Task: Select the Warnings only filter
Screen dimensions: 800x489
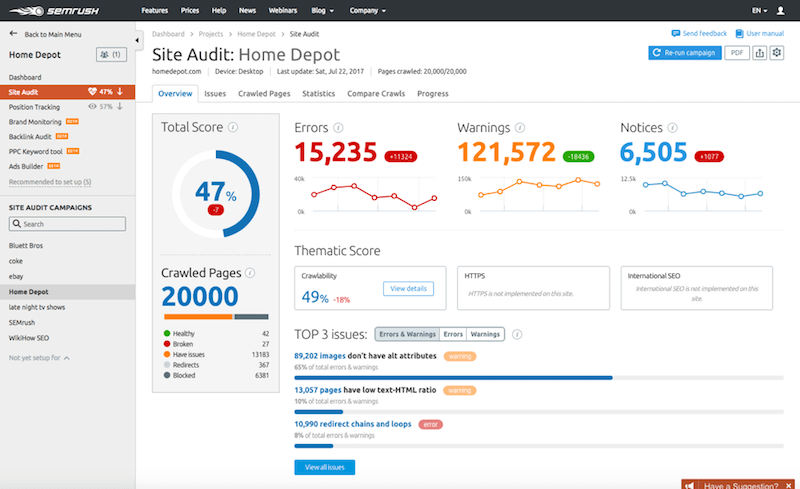Action: [x=485, y=334]
